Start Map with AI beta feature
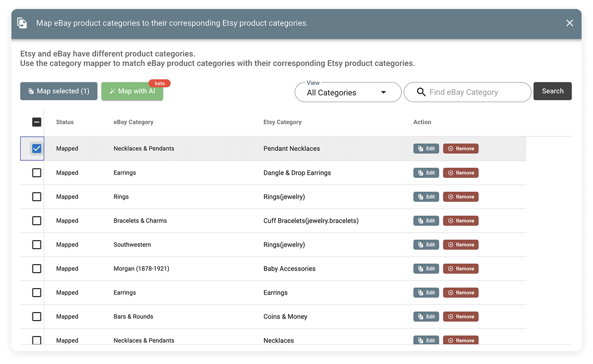The width and height of the screenshot is (593, 364). point(132,91)
